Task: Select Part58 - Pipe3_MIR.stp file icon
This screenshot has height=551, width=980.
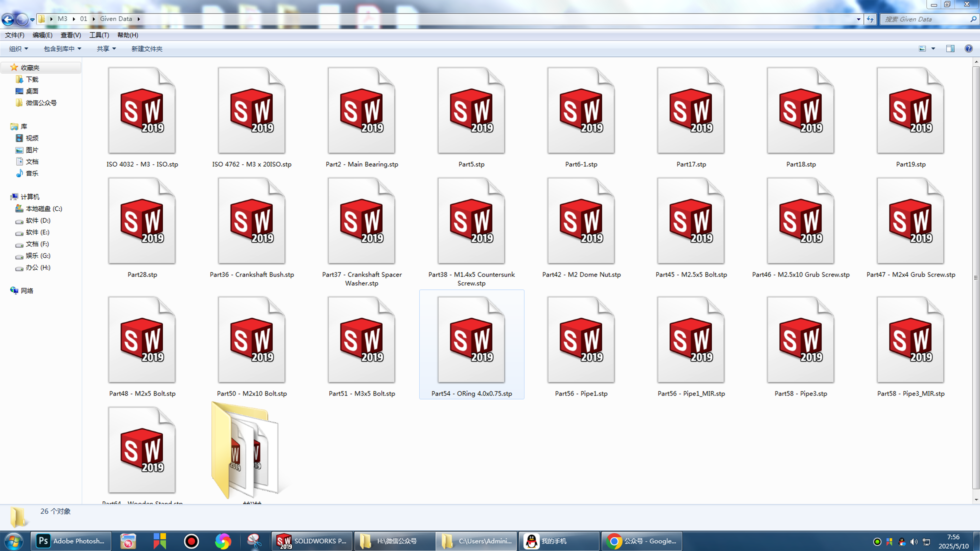Action: tap(911, 340)
